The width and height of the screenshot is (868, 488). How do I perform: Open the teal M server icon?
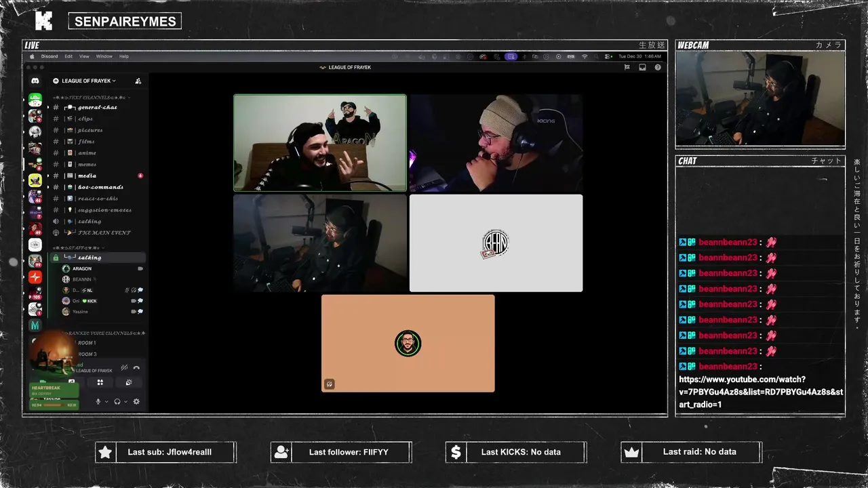[35, 325]
